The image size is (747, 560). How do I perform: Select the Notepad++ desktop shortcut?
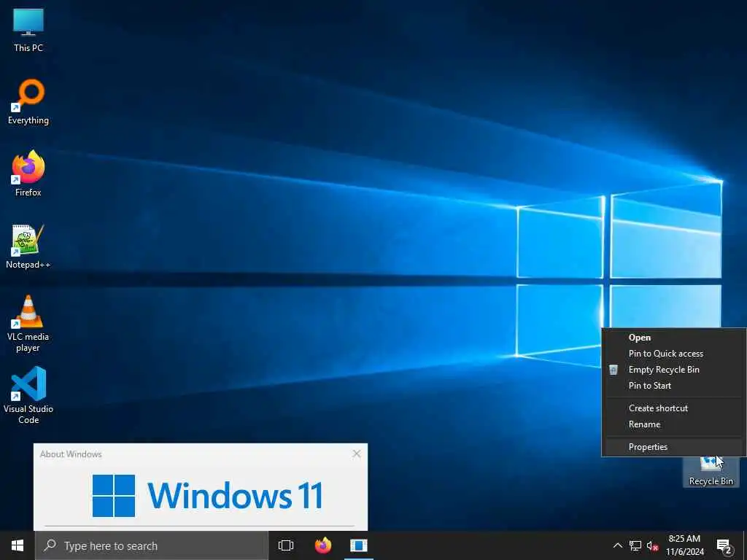28,246
